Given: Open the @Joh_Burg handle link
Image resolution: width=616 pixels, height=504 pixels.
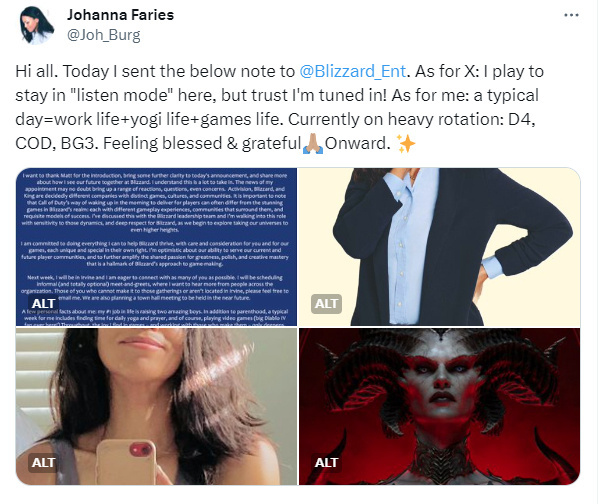Looking at the screenshot, I should (x=103, y=35).
